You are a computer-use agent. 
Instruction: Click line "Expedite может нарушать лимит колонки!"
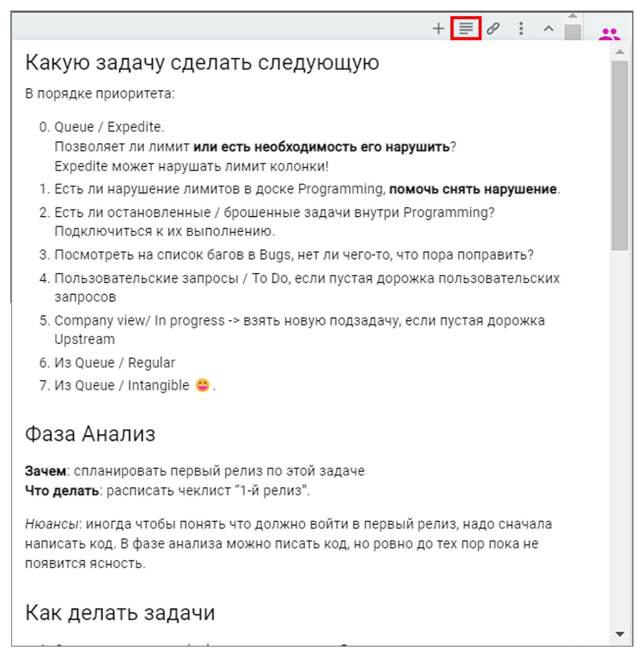tap(192, 166)
